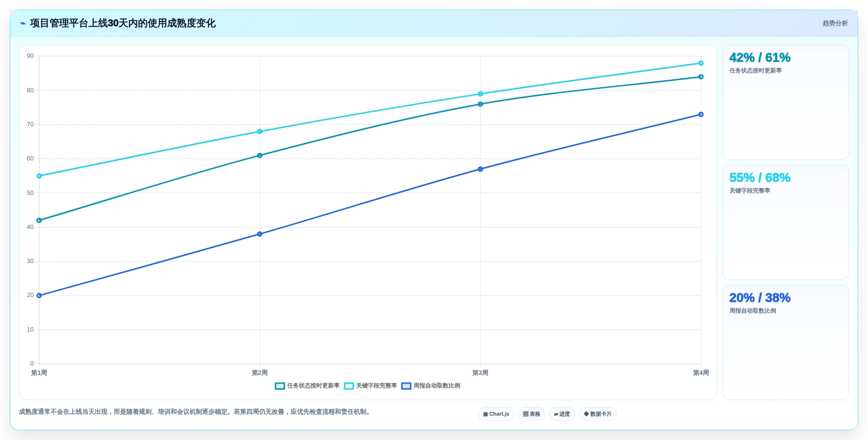The width and height of the screenshot is (868, 440).
Task: Click the 任务状态按时更新率 caption in first card
Action: (x=755, y=70)
